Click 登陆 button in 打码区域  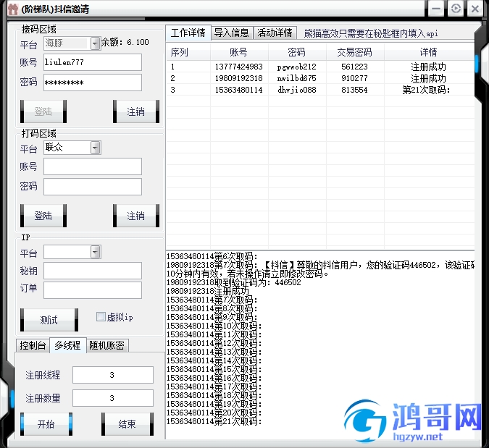[x=43, y=216]
